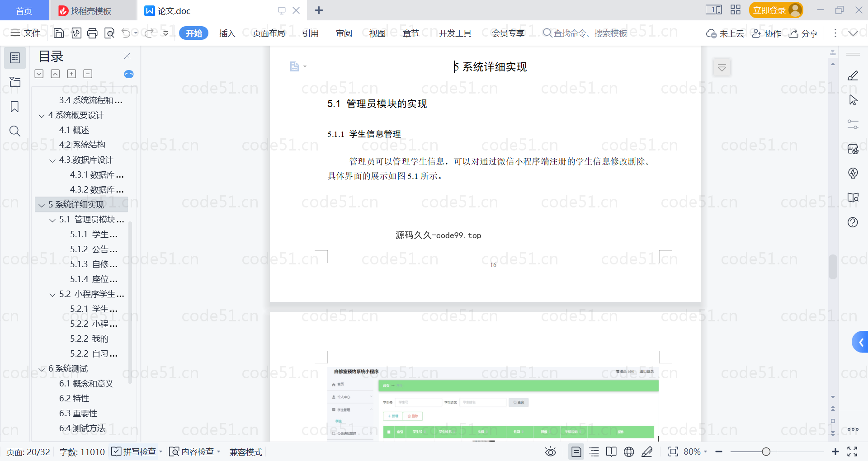
Task: Open the chapter navigation icon in left sidebar
Action: 15,82
